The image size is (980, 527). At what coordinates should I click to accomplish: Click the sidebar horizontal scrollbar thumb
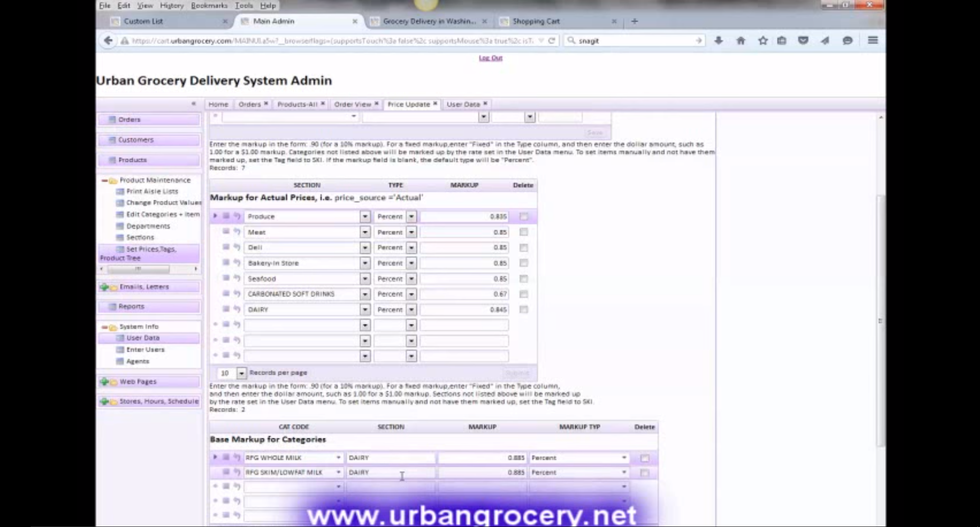(138, 269)
